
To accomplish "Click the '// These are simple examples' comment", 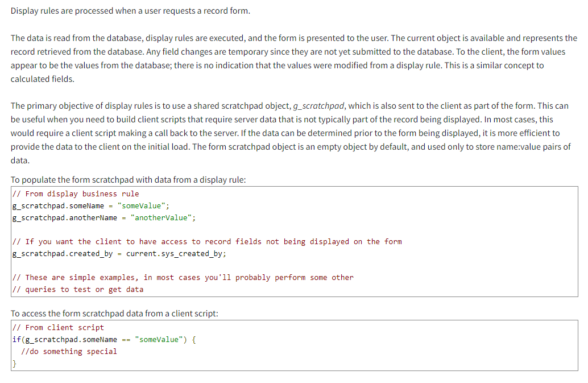I will tap(183, 277).
